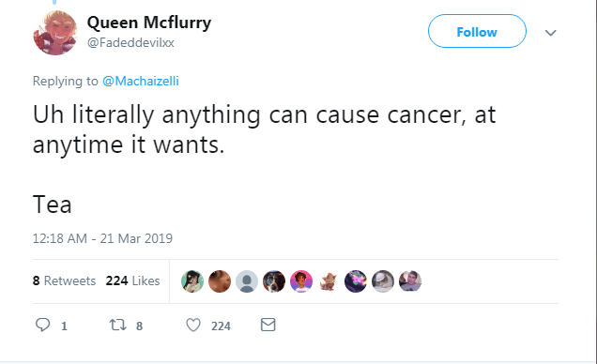Open the first liker's anime avatar

tap(192, 281)
